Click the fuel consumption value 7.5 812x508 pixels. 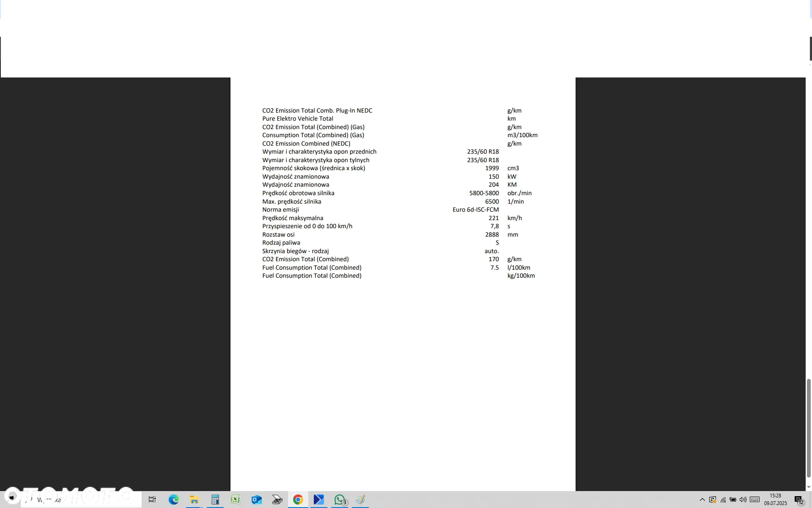494,268
